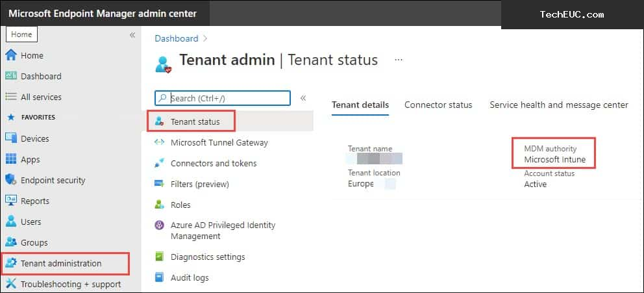Click the Favorites star icon
Viewport: 644px width, 293px height.
pyautogui.click(x=11, y=118)
